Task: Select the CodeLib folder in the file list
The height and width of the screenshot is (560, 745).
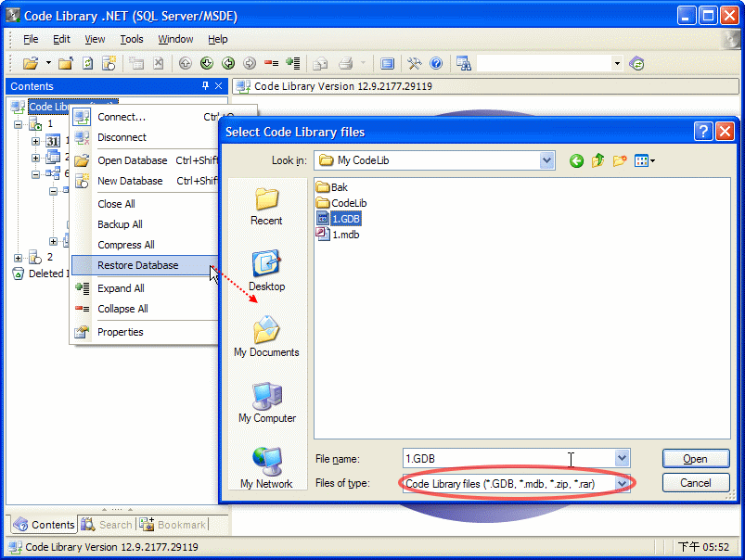Action: pyautogui.click(x=341, y=203)
